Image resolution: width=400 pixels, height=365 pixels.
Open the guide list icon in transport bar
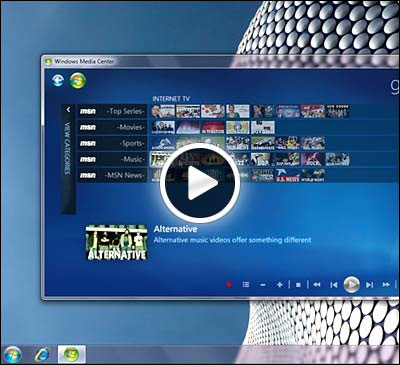pyautogui.click(x=246, y=285)
